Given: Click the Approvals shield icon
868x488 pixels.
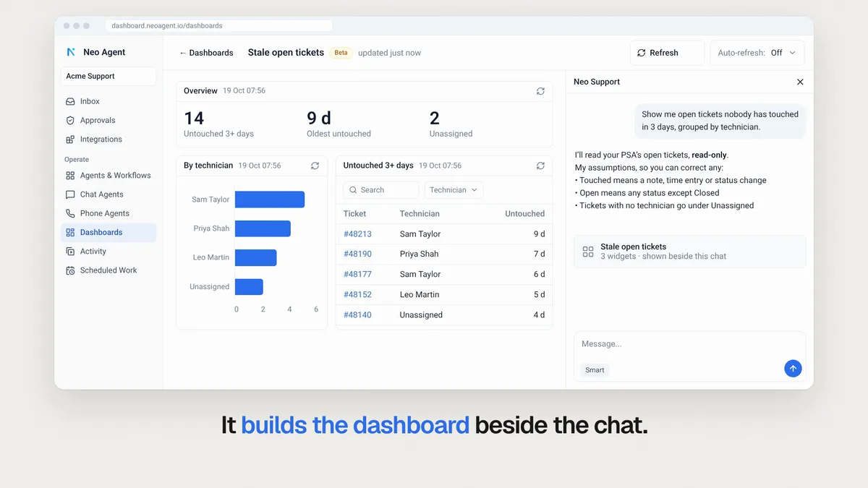Looking at the screenshot, I should coord(70,120).
